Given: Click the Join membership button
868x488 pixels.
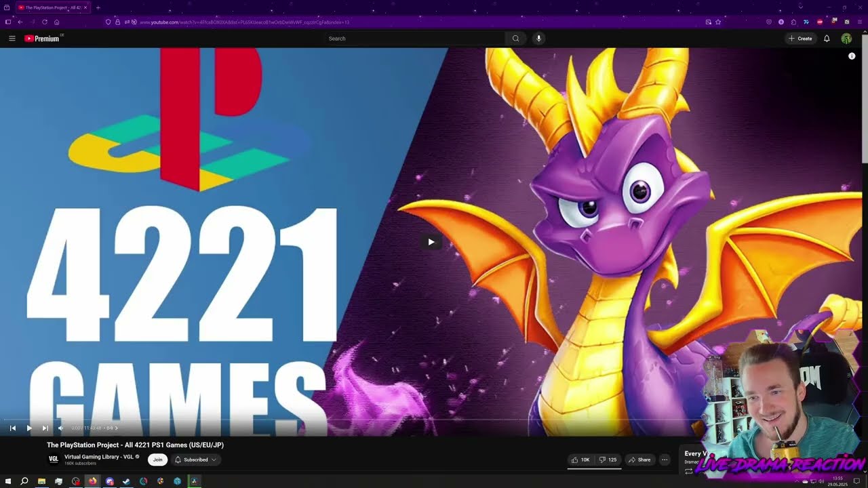Looking at the screenshot, I should [x=157, y=460].
